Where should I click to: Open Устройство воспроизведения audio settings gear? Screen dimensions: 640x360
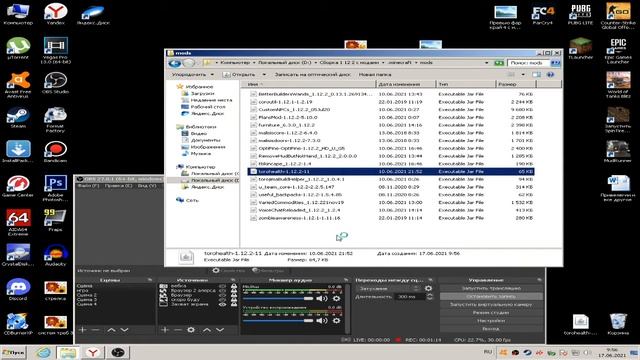tap(336, 321)
